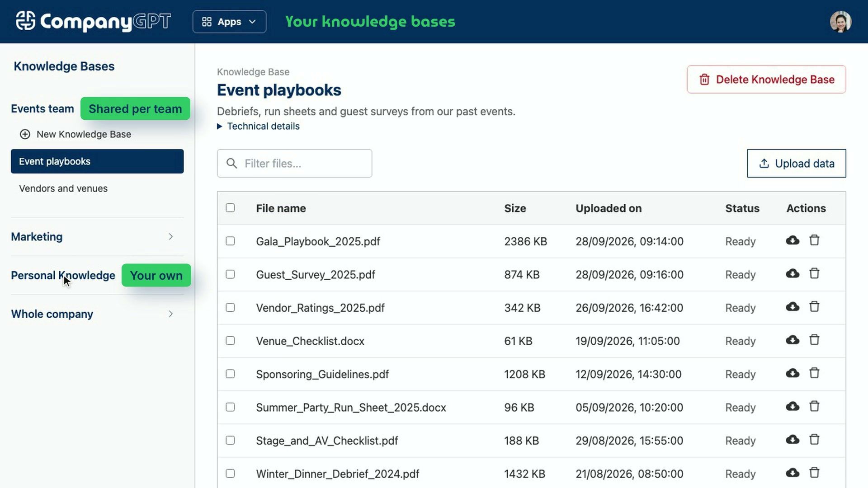Delete Gala_Playbook_2025.pdf via its trash icon

tap(814, 240)
